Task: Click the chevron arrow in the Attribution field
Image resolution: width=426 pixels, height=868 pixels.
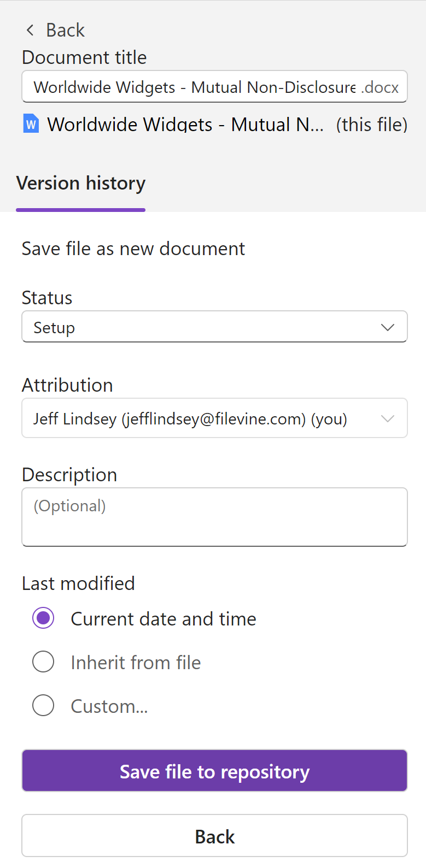Action: 387,418
